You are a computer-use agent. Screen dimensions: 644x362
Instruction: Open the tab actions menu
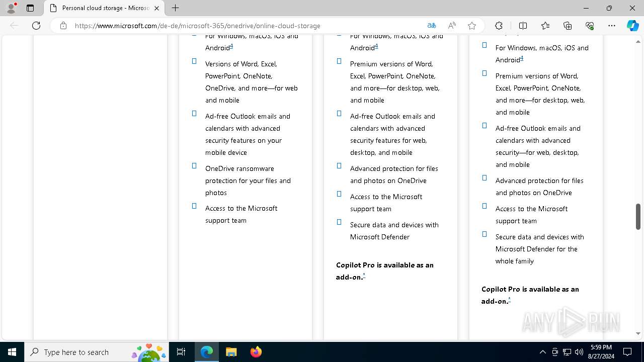(30, 8)
